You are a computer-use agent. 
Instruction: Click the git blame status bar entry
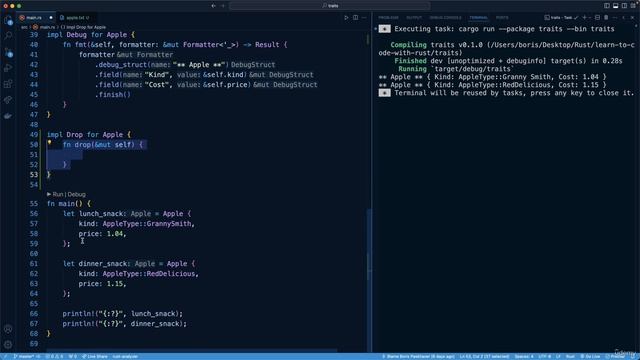[x=418, y=356]
